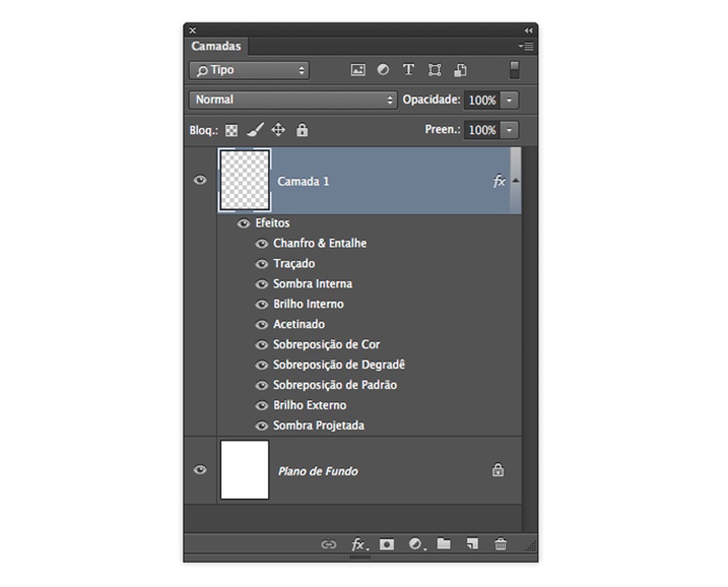The image size is (728, 587).
Task: Click the Traçado effect name
Action: [294, 264]
